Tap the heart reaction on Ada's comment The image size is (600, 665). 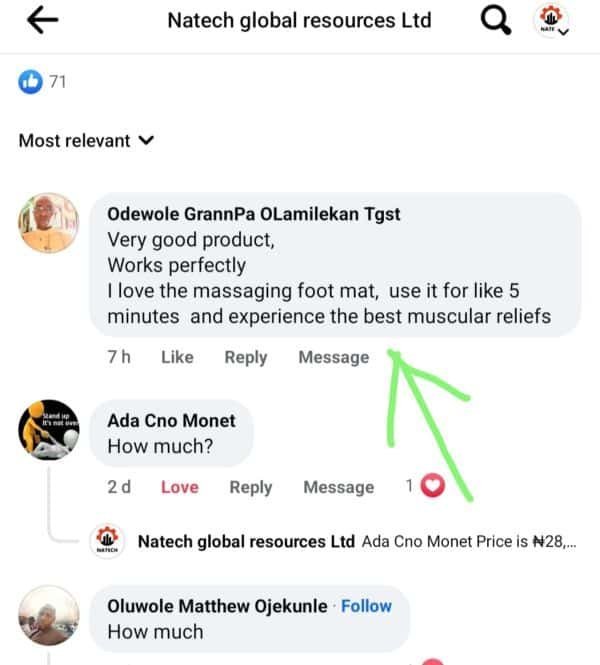tap(432, 486)
